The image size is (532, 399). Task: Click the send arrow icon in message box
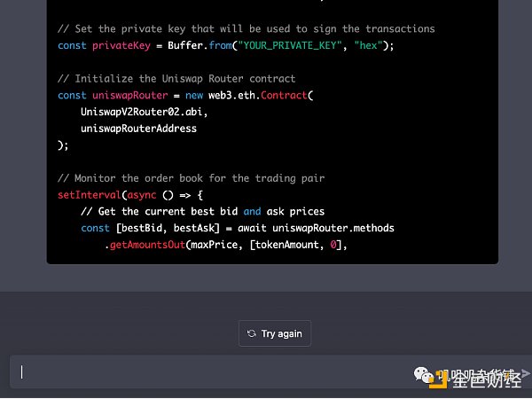(525, 373)
